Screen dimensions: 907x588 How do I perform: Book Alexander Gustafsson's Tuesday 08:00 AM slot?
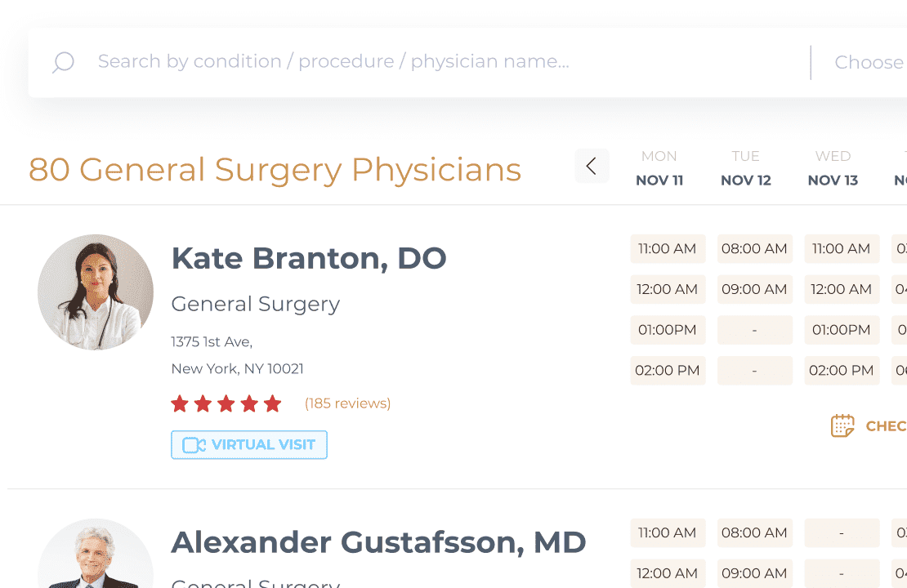754,533
